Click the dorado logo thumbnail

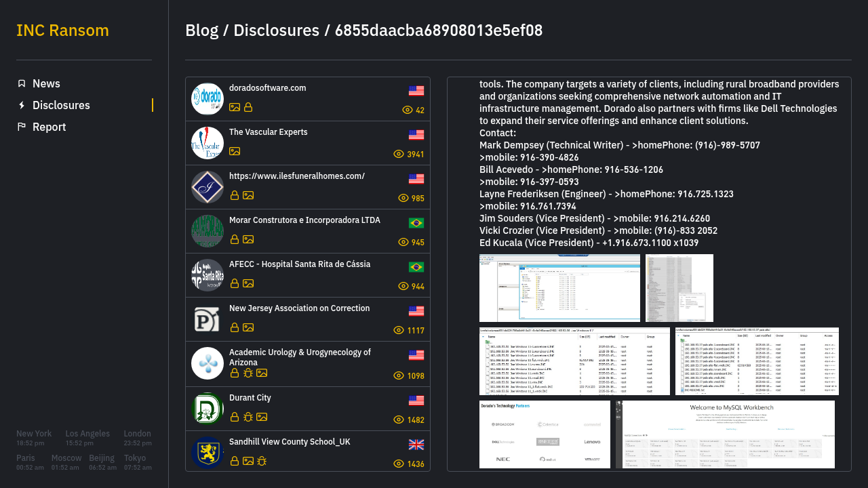[208, 99]
